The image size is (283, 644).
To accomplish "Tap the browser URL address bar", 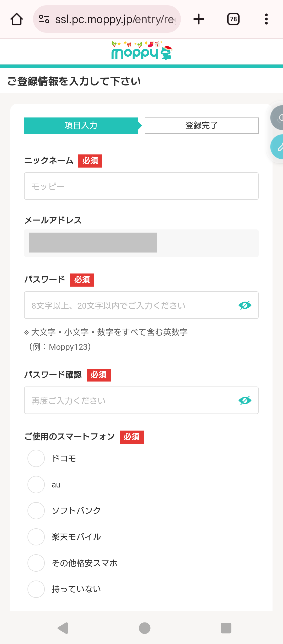I will pos(115,19).
